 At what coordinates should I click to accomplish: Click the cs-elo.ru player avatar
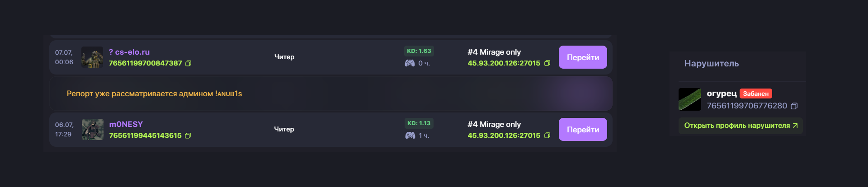[x=92, y=57]
